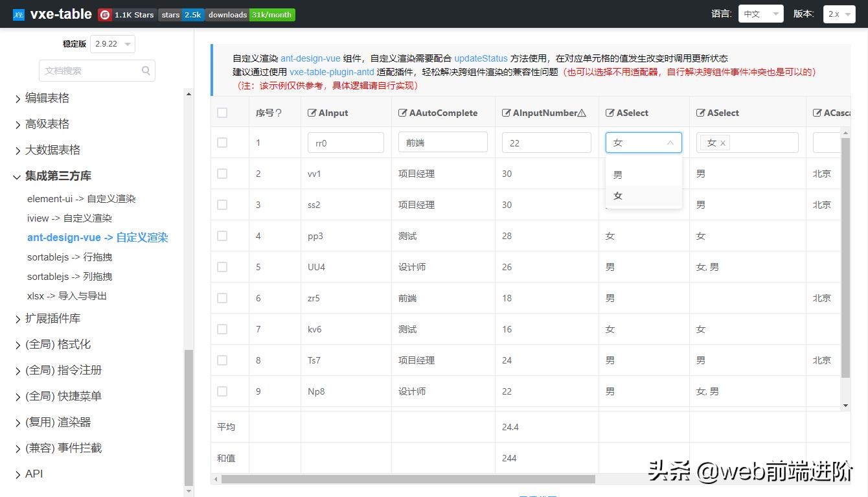
Task: Click the 文档搜索 search input field
Action: 89,71
